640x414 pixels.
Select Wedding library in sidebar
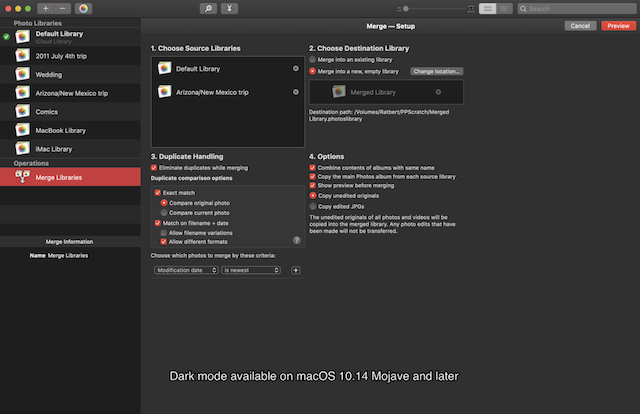48,73
